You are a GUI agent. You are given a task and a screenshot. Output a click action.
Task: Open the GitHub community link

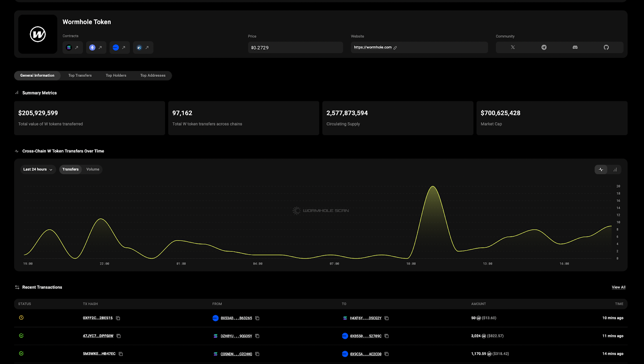(x=606, y=47)
